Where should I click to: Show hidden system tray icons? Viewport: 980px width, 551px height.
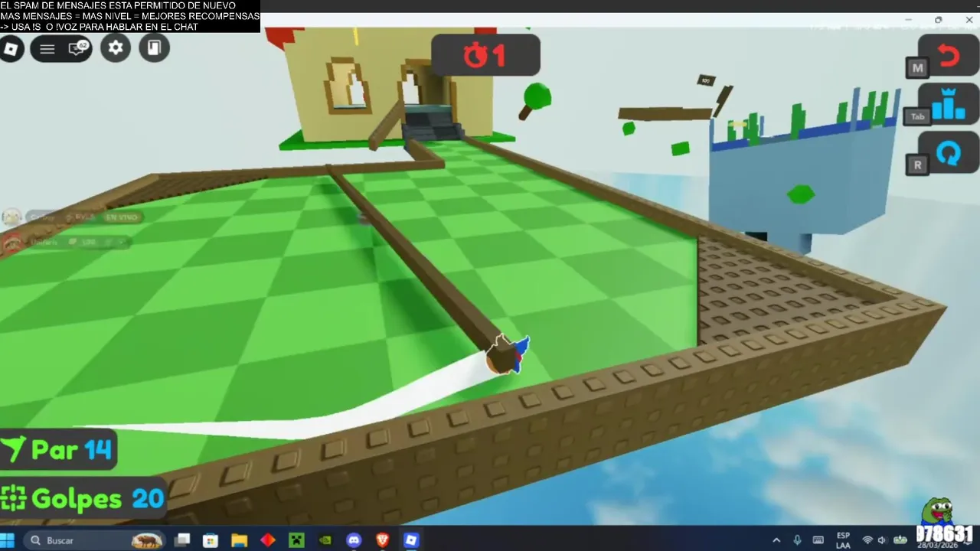coord(776,540)
